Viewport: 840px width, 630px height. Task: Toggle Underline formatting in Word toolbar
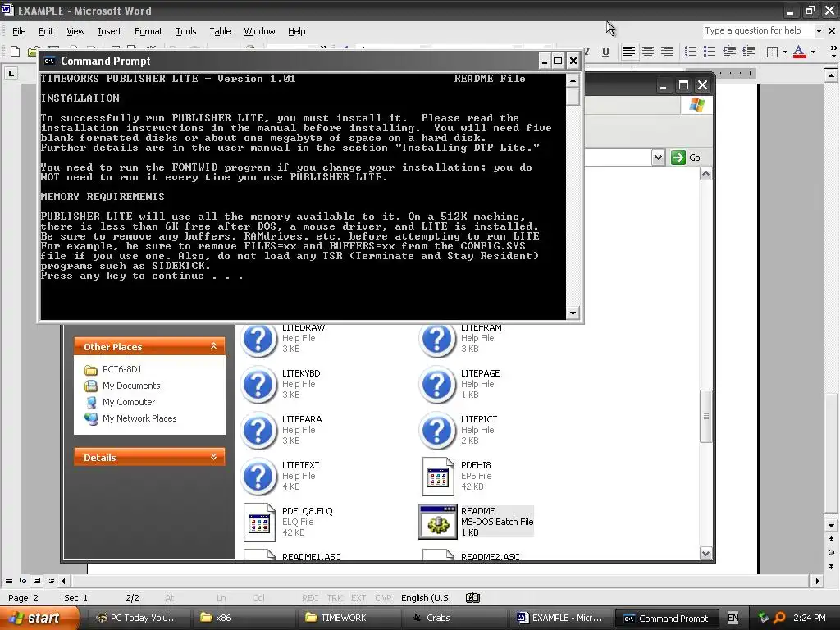[x=605, y=52]
